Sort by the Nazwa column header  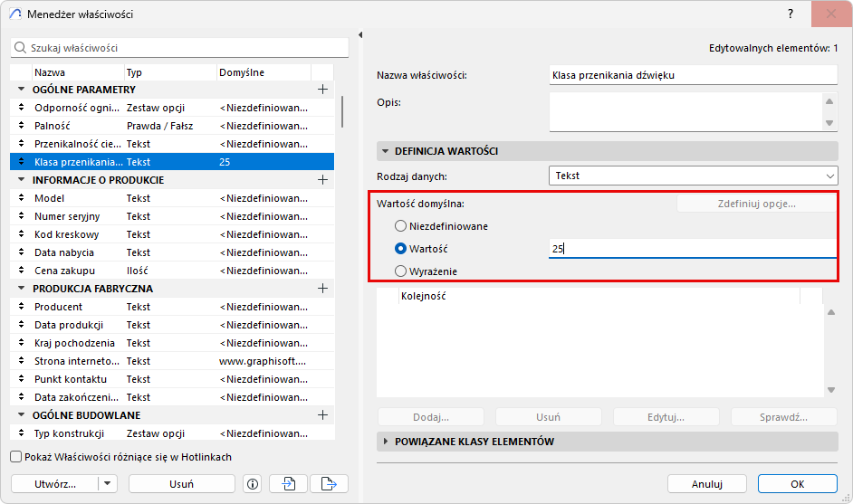coord(78,72)
